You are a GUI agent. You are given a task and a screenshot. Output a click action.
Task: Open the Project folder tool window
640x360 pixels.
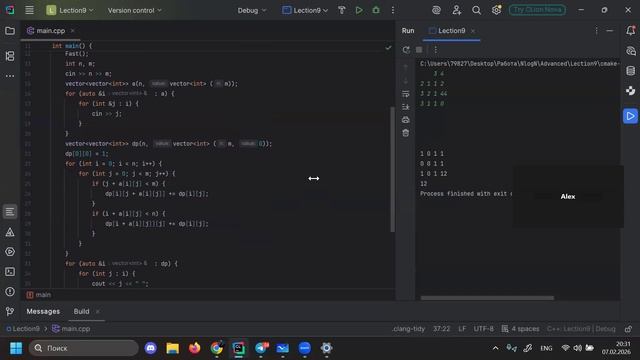(x=10, y=31)
